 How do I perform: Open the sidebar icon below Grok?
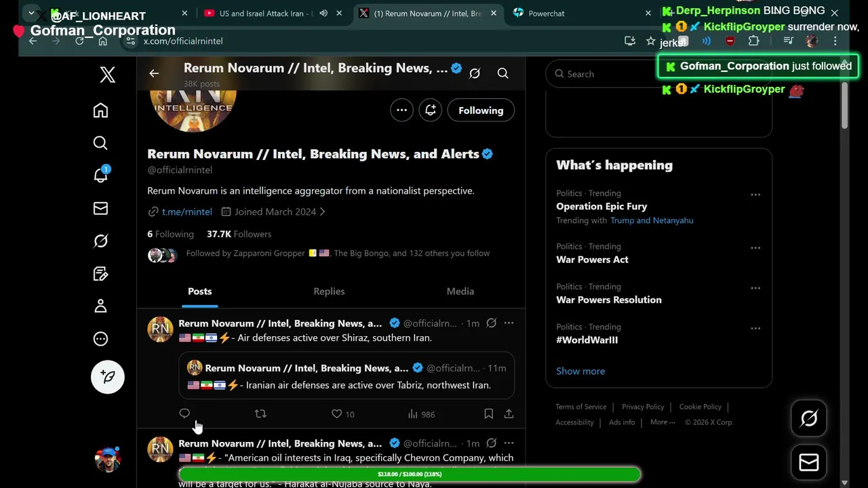click(100, 274)
